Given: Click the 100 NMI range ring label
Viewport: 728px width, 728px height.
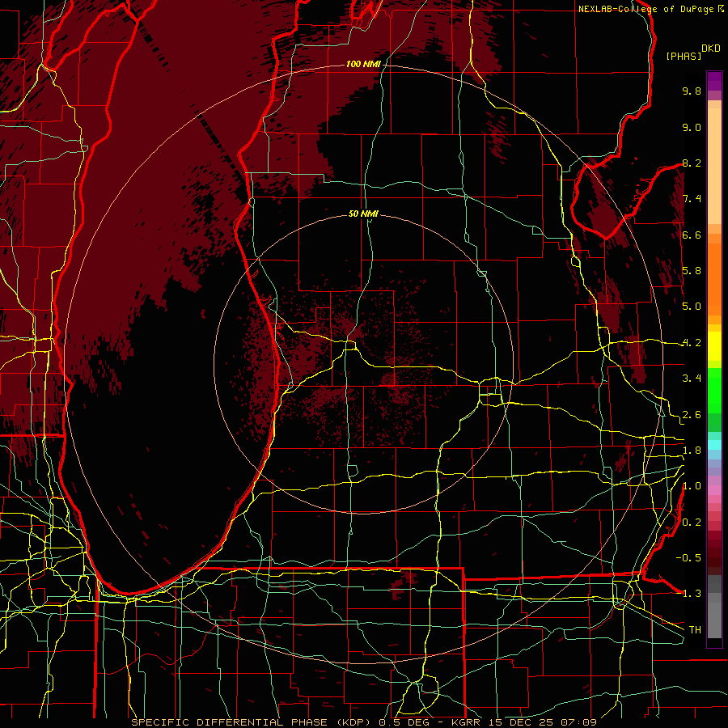Looking at the screenshot, I should point(363,64).
